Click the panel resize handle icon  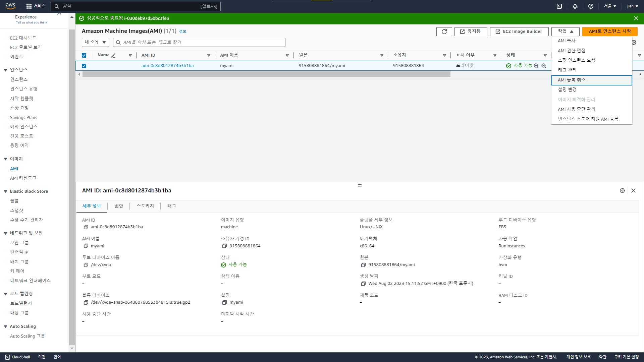360,185
